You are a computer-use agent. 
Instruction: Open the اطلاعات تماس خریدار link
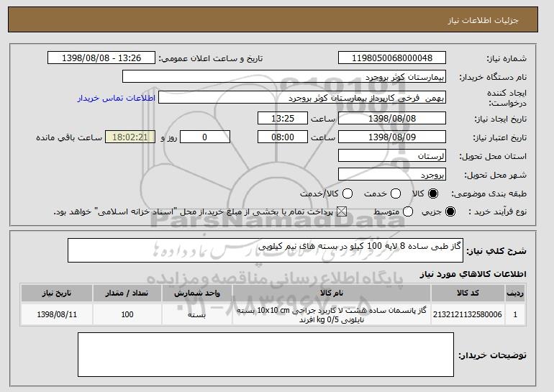tap(117, 98)
